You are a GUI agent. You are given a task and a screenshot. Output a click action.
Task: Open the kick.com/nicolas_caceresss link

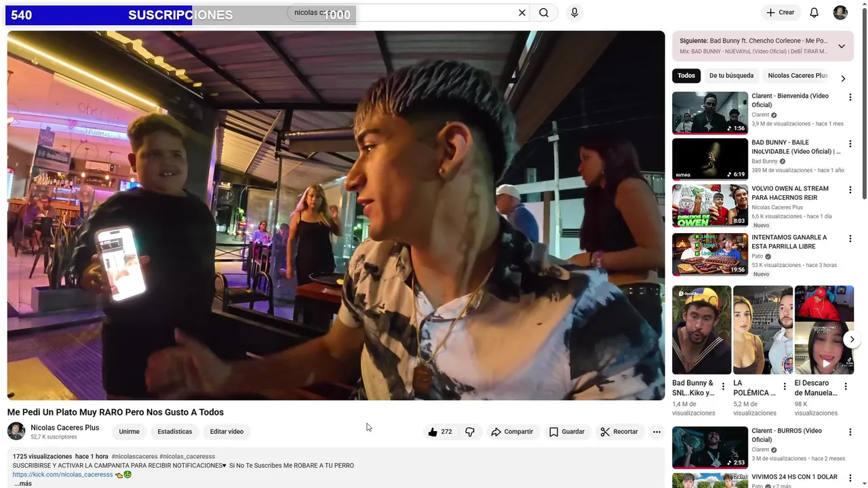coord(62,474)
